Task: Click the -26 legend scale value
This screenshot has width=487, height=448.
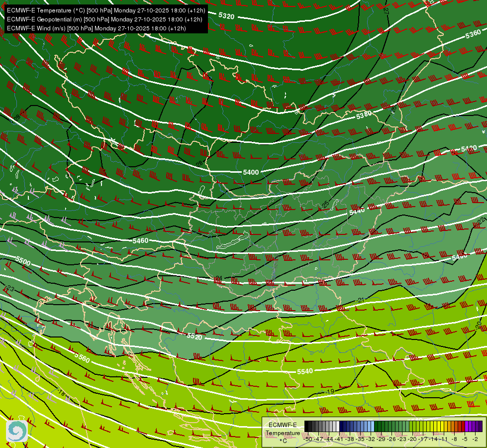Action: (x=391, y=440)
